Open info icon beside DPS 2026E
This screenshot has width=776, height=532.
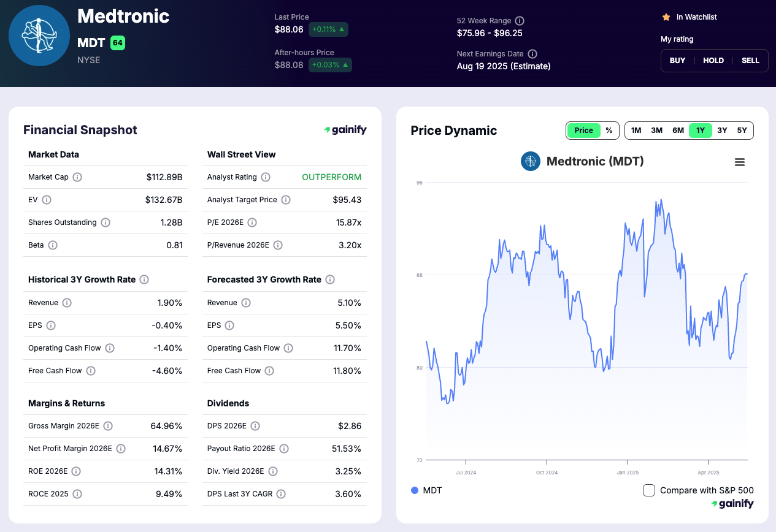coord(255,426)
